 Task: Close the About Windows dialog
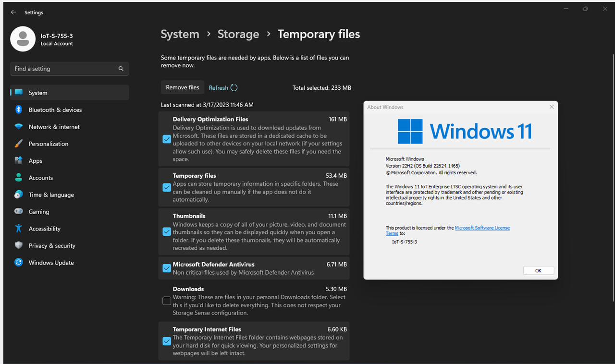point(552,107)
